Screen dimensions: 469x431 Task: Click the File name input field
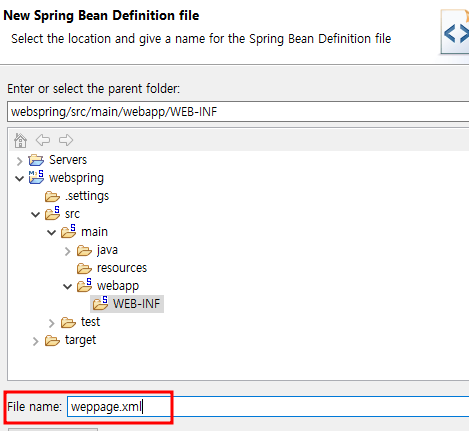[268, 407]
